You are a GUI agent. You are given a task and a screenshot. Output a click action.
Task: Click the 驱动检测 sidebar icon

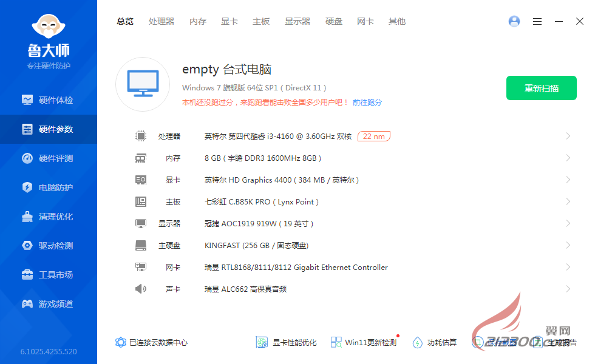click(x=27, y=246)
